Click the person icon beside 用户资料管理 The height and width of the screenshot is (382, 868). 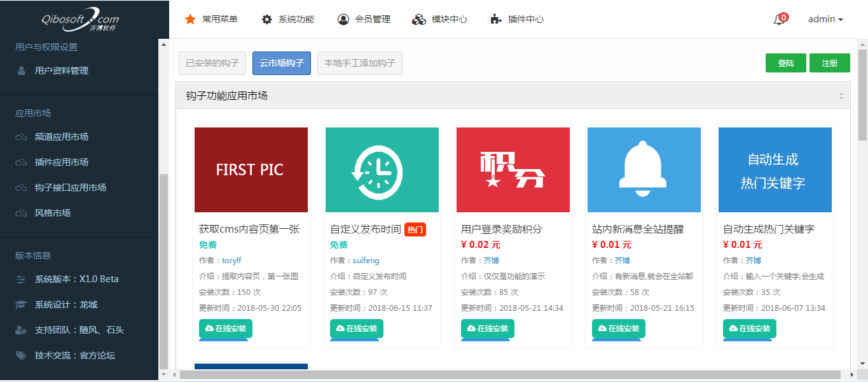[22, 71]
